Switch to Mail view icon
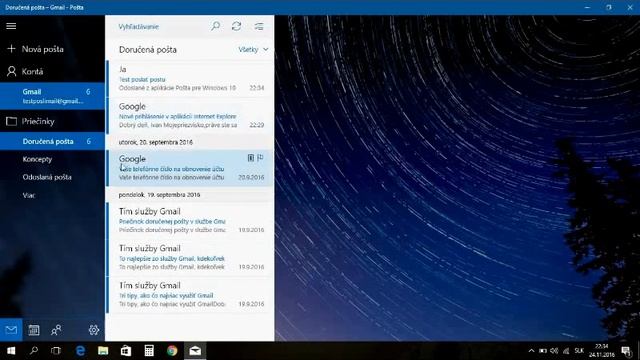This screenshot has width=640, height=360. (x=11, y=330)
